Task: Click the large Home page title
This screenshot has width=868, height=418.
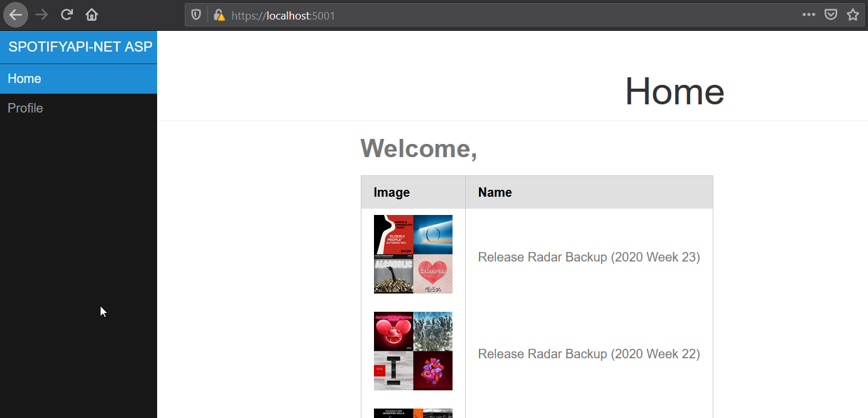Action: tap(674, 91)
